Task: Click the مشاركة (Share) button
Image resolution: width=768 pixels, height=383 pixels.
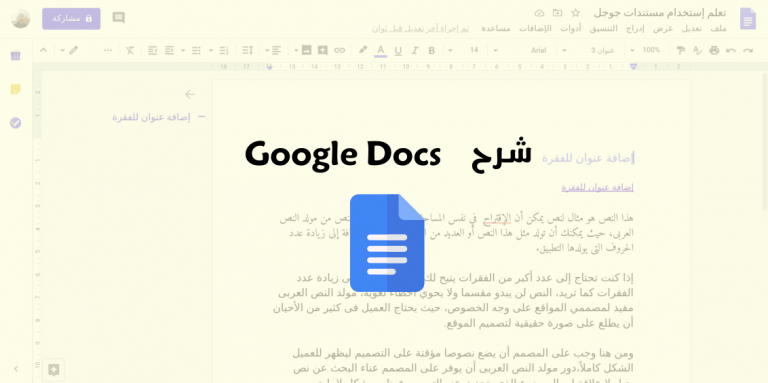Action: coord(72,19)
